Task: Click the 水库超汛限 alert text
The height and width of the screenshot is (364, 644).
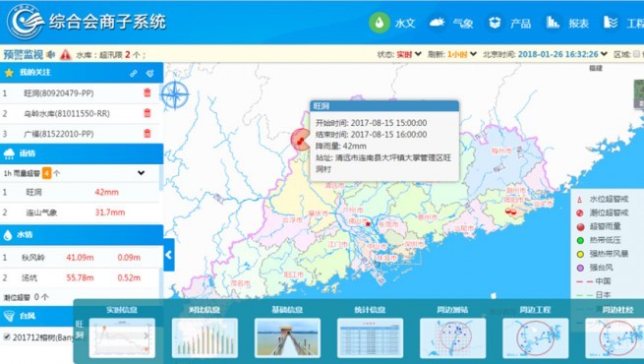Action: (x=110, y=55)
